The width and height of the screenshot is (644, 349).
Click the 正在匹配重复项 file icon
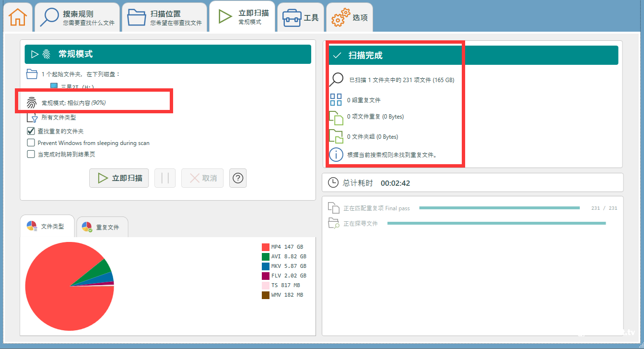[x=333, y=208]
